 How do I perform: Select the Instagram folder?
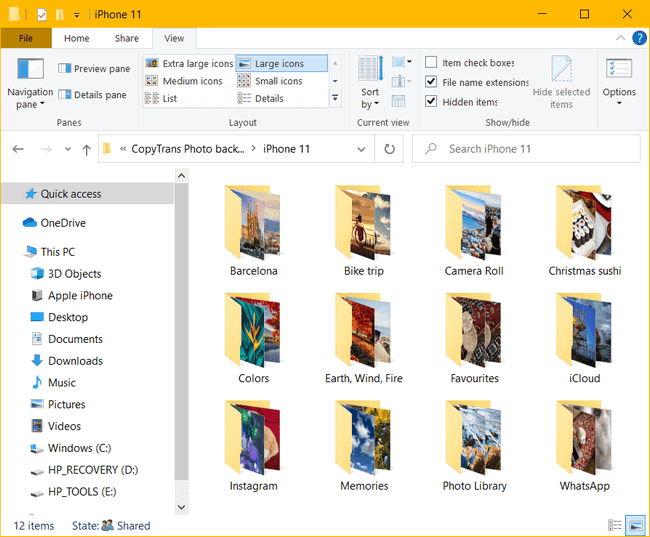click(253, 446)
